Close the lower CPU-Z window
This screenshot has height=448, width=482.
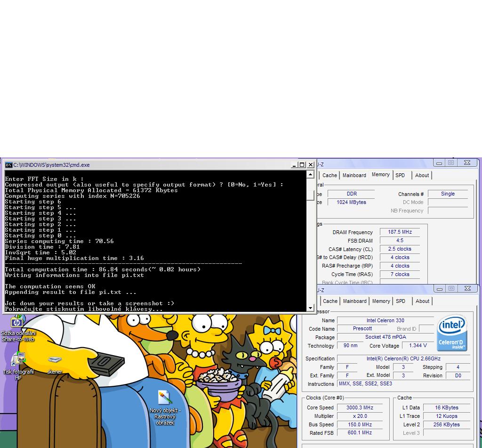coord(467,289)
